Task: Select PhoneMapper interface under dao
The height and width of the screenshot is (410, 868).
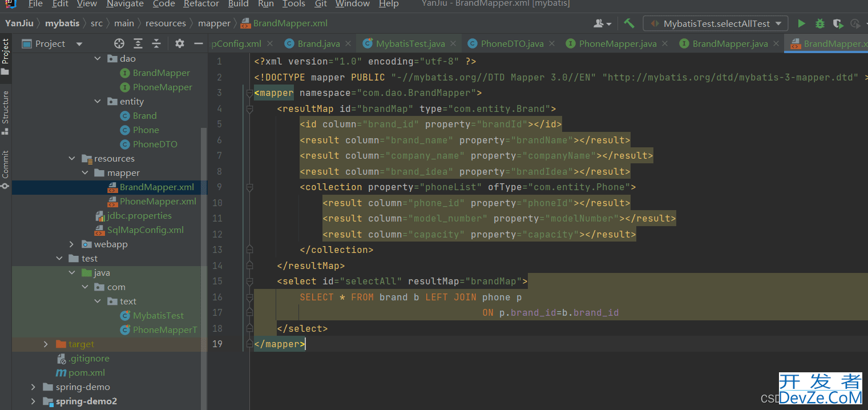Action: [x=163, y=87]
